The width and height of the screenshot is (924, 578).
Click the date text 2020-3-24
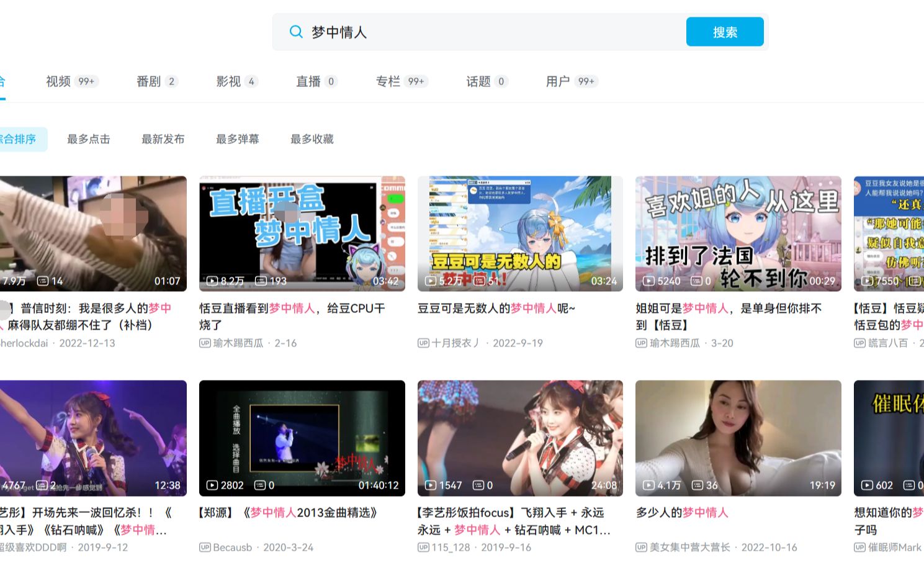(288, 548)
